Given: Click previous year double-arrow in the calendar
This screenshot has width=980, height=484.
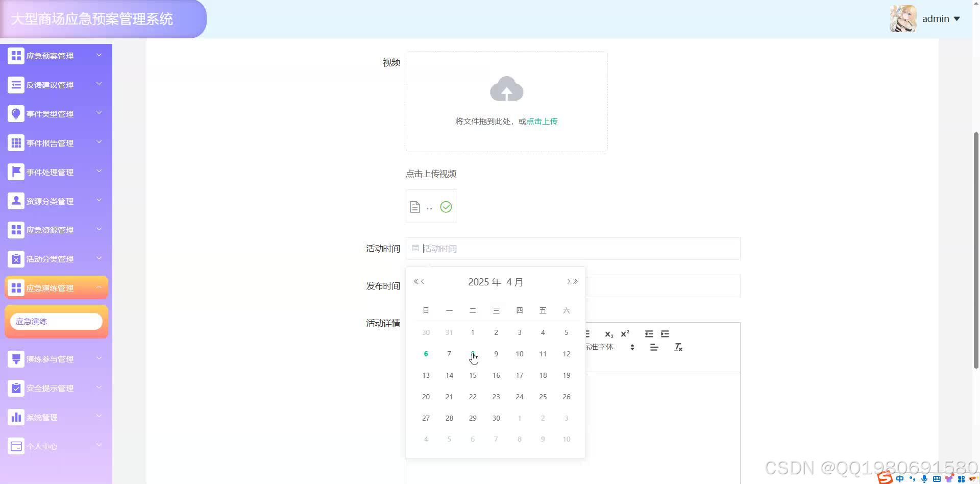Looking at the screenshot, I should click(x=415, y=281).
